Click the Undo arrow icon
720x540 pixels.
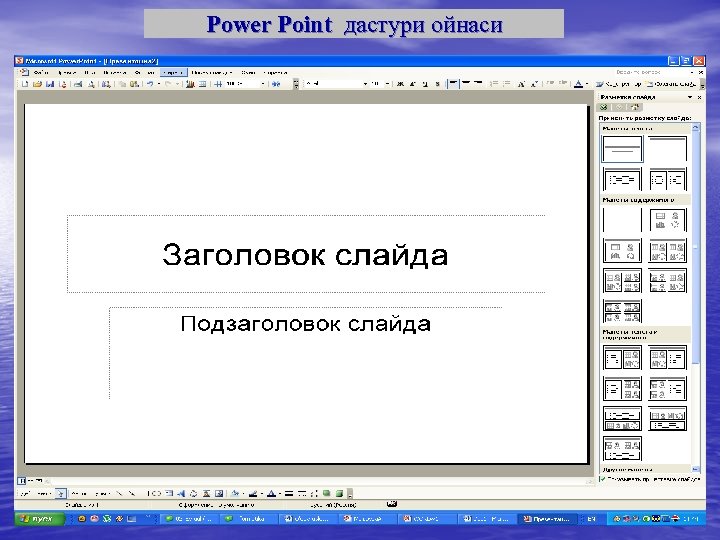150,84
